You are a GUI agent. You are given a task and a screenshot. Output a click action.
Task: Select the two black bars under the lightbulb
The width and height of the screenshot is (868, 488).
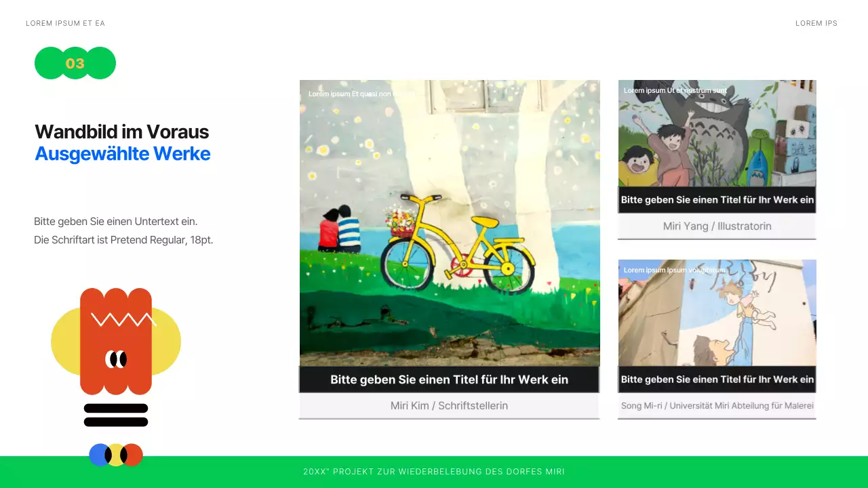pyautogui.click(x=116, y=415)
